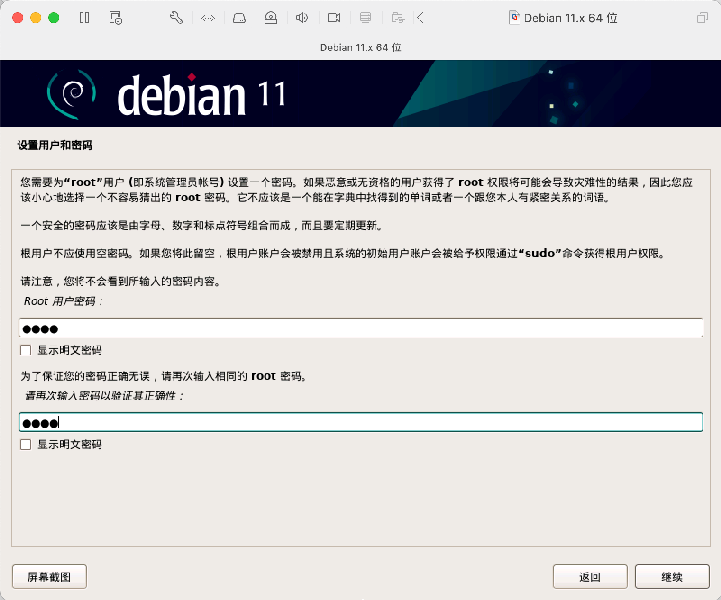
Task: Close the VM window with the red button
Action: [17, 18]
